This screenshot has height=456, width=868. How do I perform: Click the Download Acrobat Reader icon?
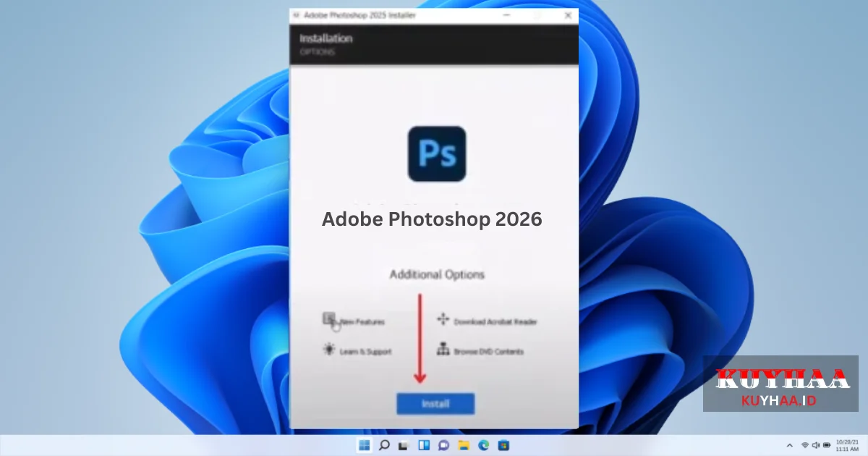pos(442,319)
